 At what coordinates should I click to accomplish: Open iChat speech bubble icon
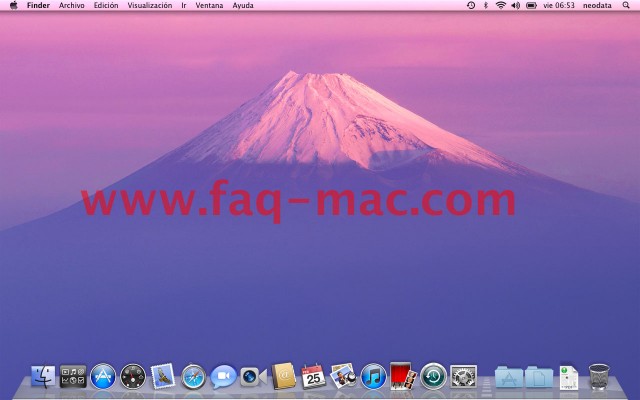point(223,377)
